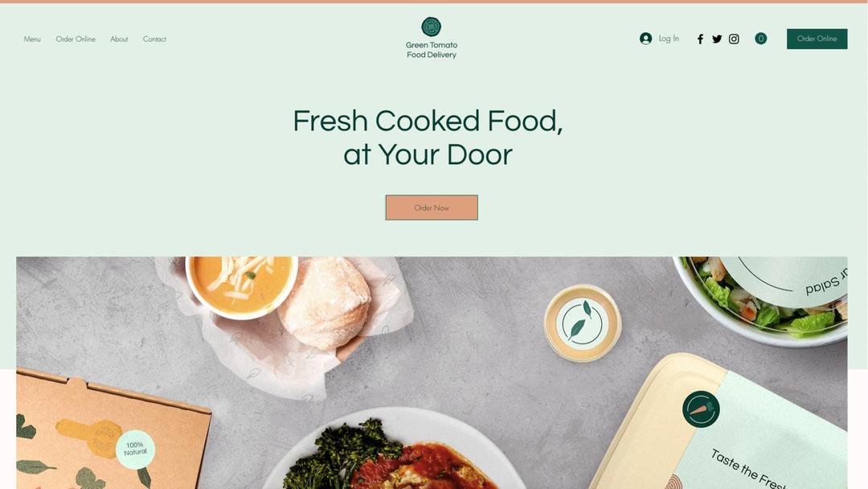Open the shopping cart counter icon

[761, 39]
